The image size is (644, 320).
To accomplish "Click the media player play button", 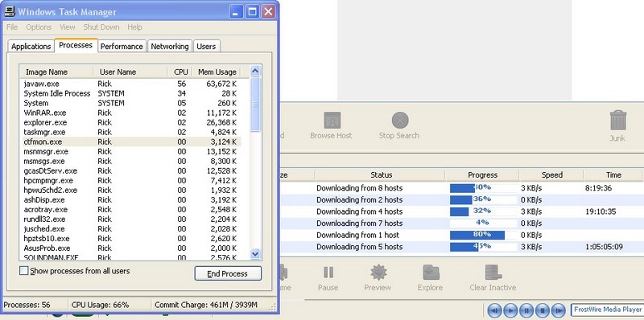I will coord(510,310).
